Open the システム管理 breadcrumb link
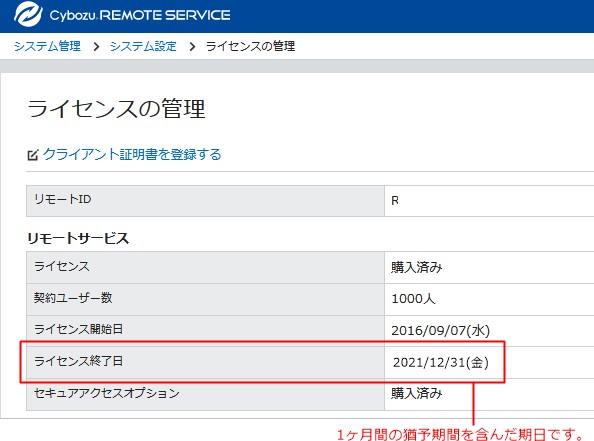This screenshot has width=594, height=441. [x=47, y=46]
